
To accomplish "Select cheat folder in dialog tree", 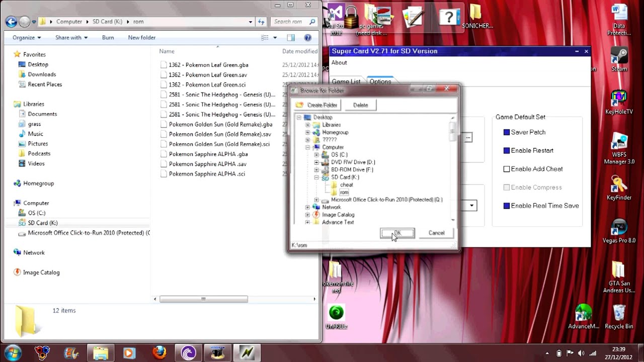I will click(346, 185).
